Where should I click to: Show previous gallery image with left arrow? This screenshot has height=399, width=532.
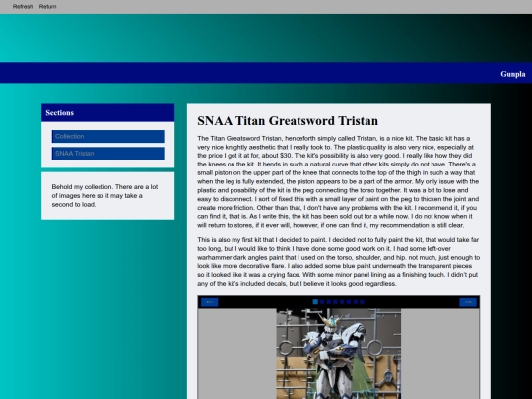(x=209, y=302)
